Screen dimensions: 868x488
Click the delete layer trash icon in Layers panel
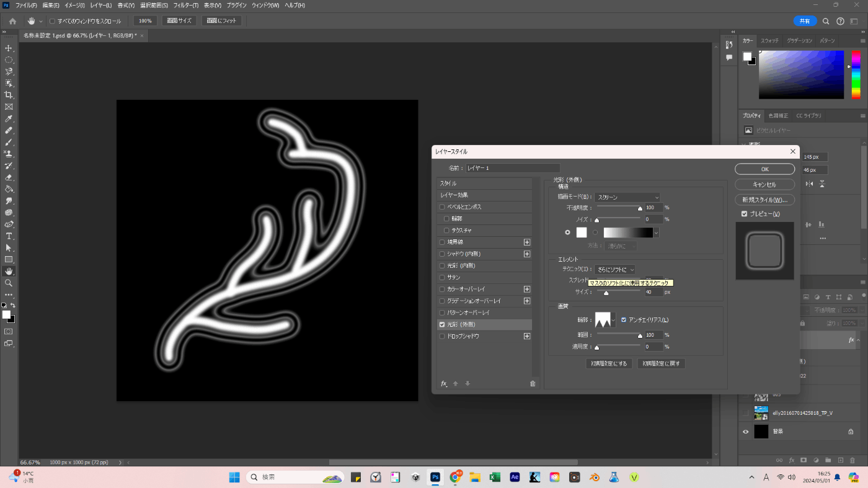click(853, 460)
